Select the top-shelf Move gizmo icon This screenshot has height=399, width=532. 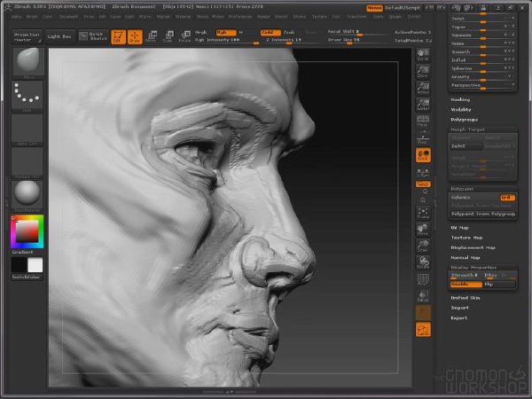tap(151, 36)
